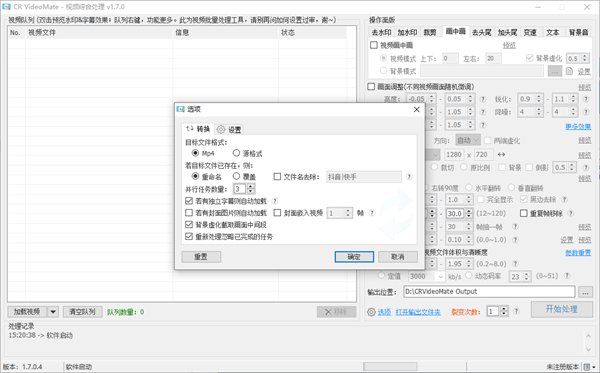Click help icon beside 重复帧移除
The height and width of the screenshot is (373, 600).
click(571, 213)
